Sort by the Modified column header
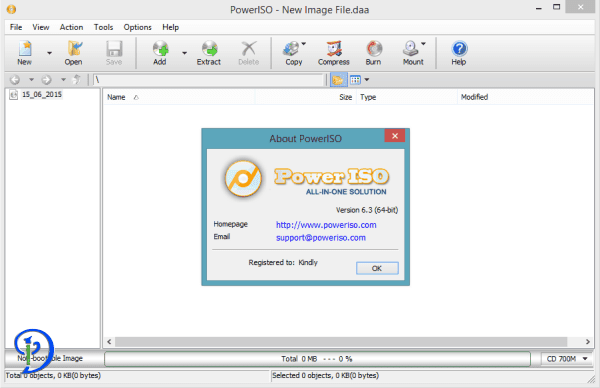 click(525, 97)
